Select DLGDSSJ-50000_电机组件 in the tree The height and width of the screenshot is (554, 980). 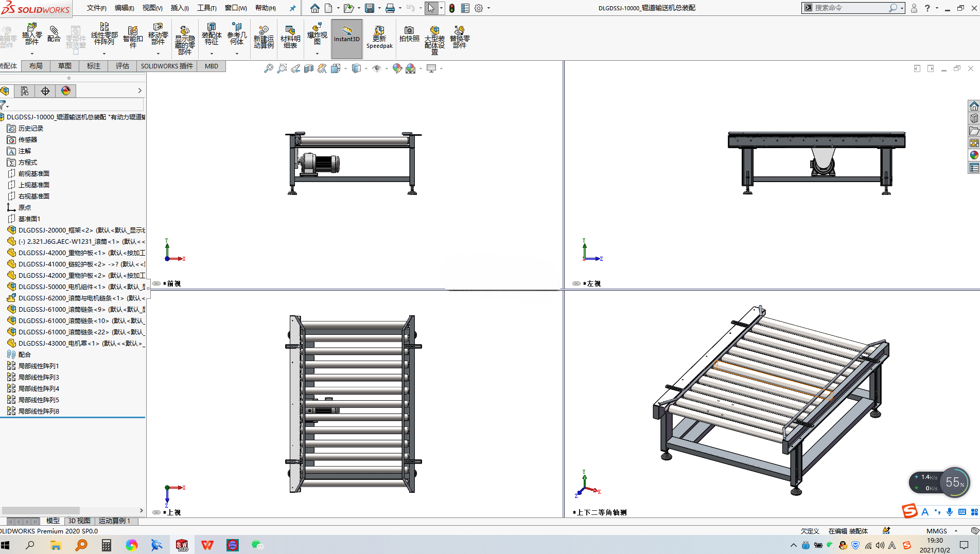[x=76, y=287]
